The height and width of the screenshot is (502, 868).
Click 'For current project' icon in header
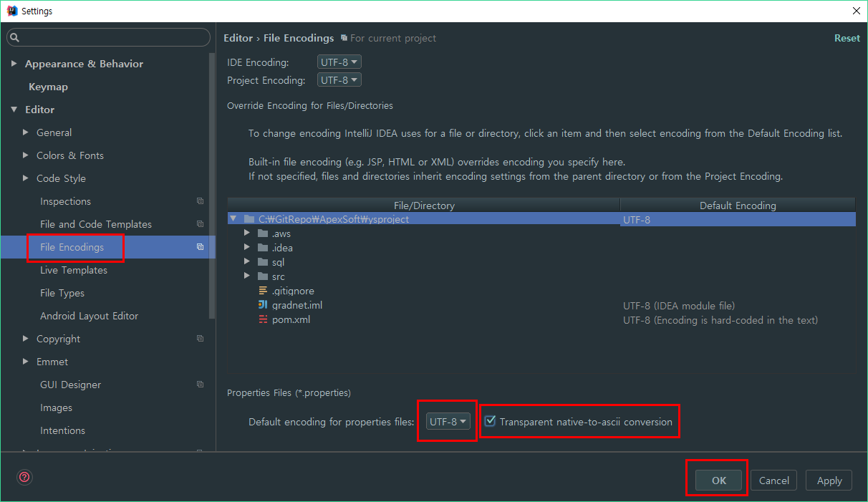point(344,38)
